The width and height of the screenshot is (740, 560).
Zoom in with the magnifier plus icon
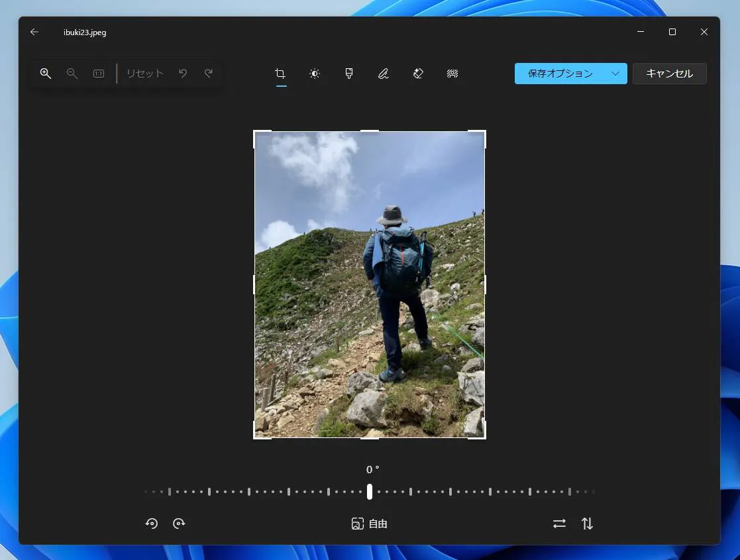(45, 73)
